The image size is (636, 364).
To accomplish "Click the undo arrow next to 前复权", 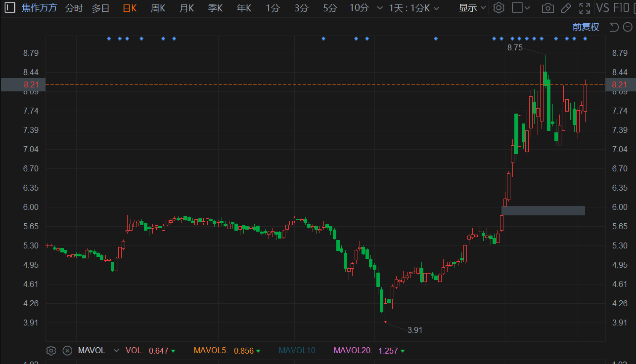I will tap(614, 27).
